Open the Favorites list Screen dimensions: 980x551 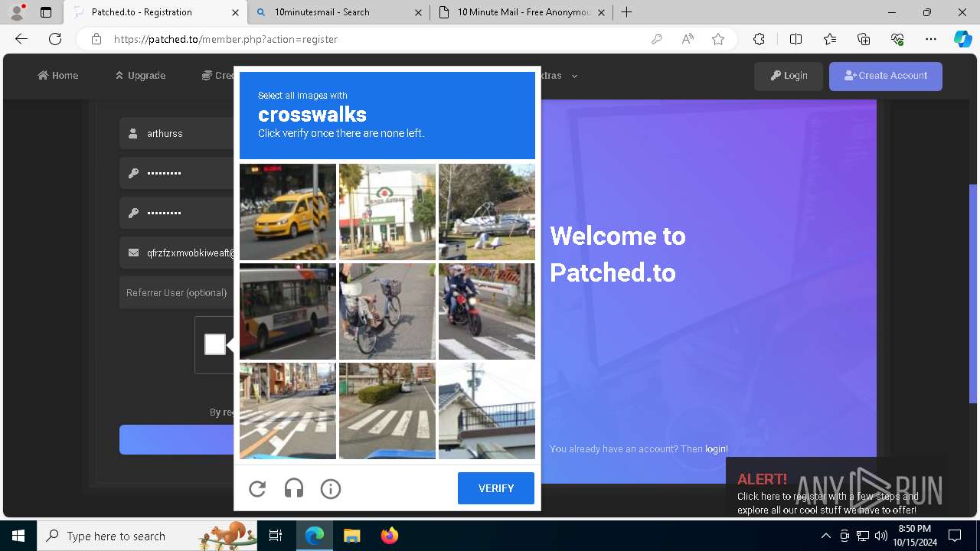[x=830, y=39]
